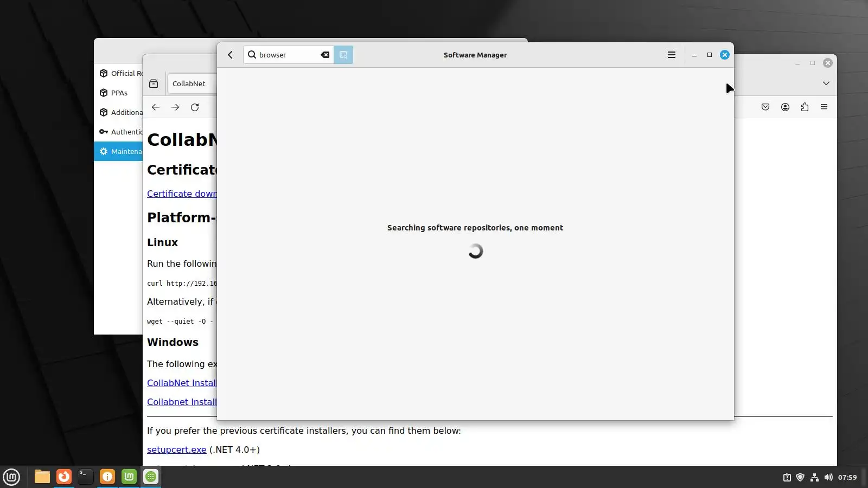Open the second Collabnet Installer link

(182, 402)
